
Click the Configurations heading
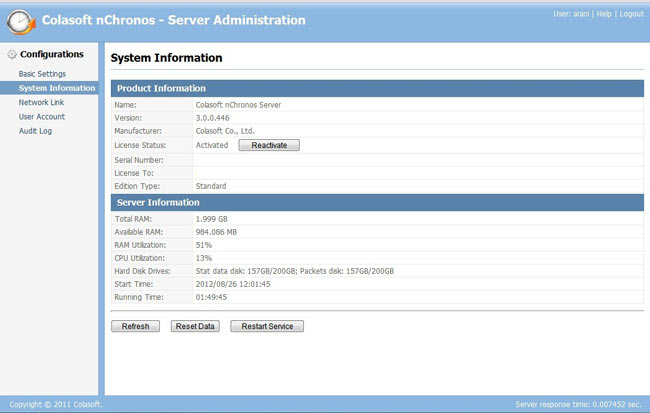point(52,54)
